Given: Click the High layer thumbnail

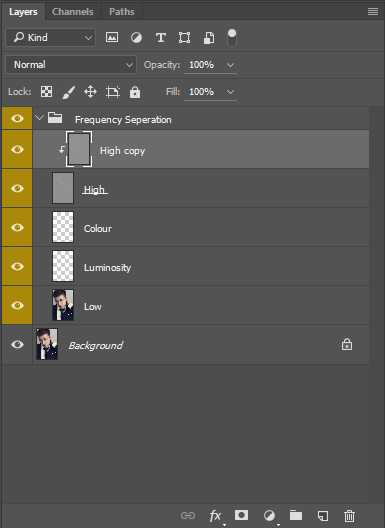Looking at the screenshot, I should pos(63,188).
